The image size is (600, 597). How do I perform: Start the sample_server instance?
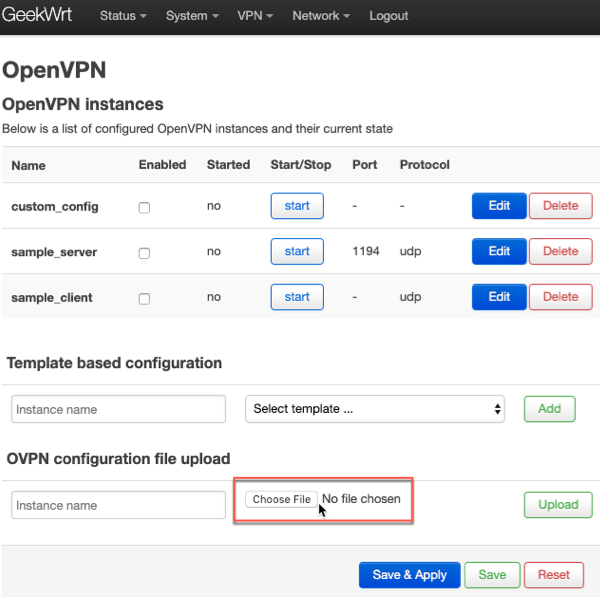[297, 251]
